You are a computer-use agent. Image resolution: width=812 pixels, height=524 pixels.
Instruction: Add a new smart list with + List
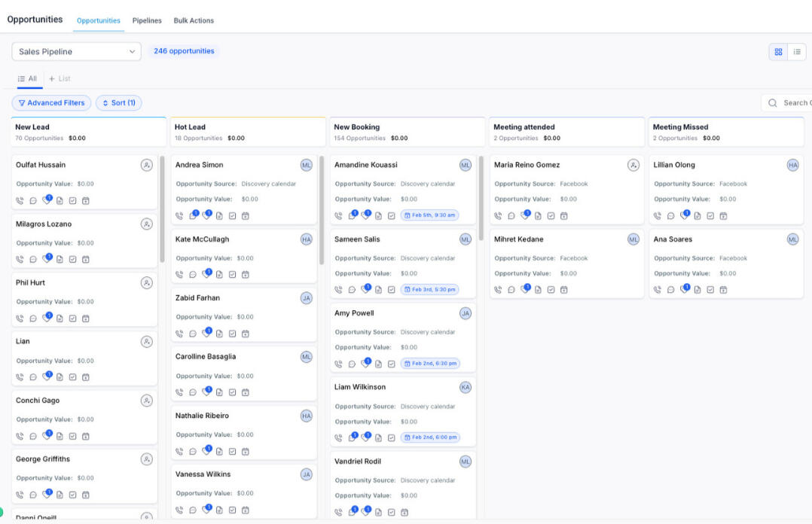[60, 78]
